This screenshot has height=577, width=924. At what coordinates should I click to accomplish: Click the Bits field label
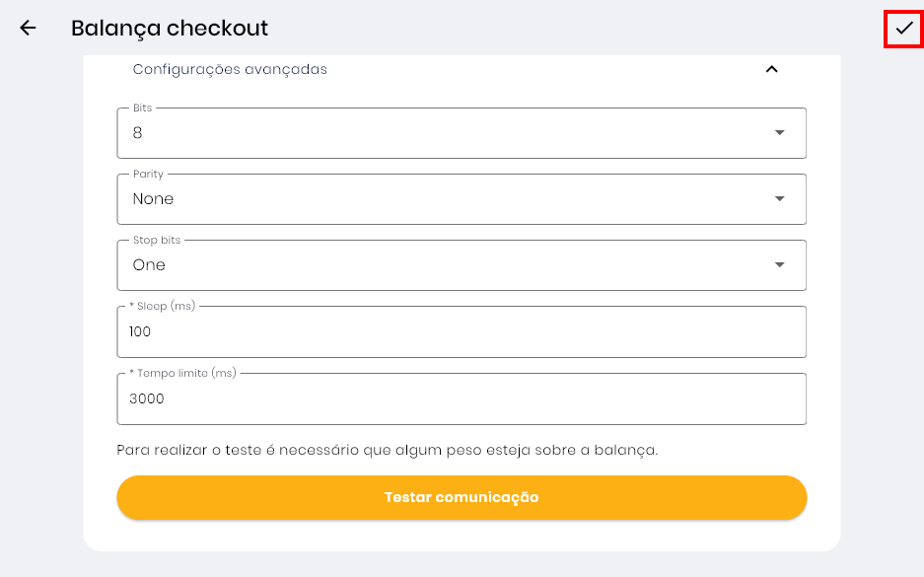coord(143,108)
